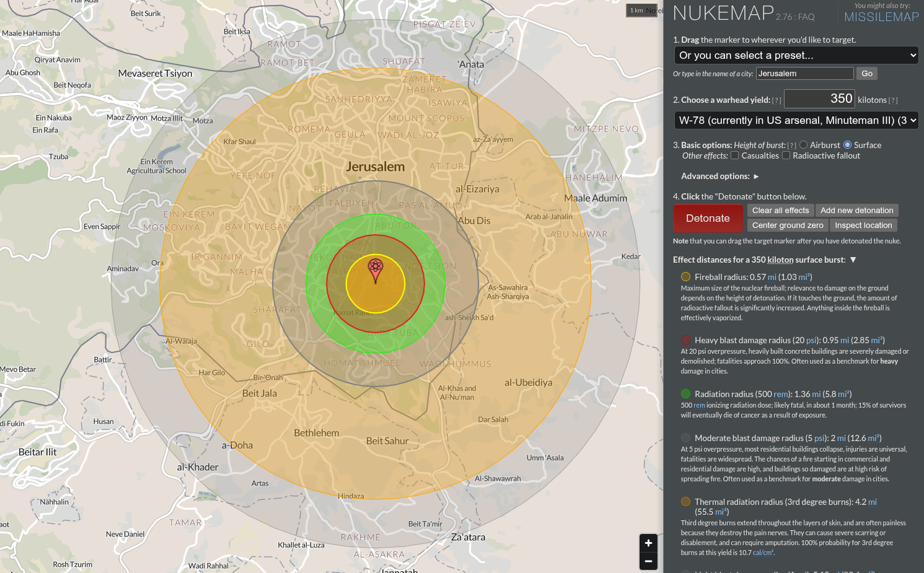The width and height of the screenshot is (924, 573).
Task: Select the Surface radio option
Action: (848, 145)
